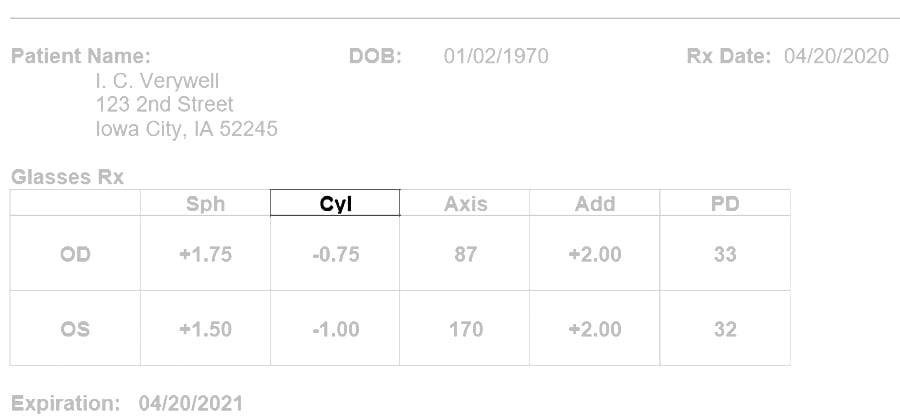Click the OD PD value 33

tap(725, 254)
